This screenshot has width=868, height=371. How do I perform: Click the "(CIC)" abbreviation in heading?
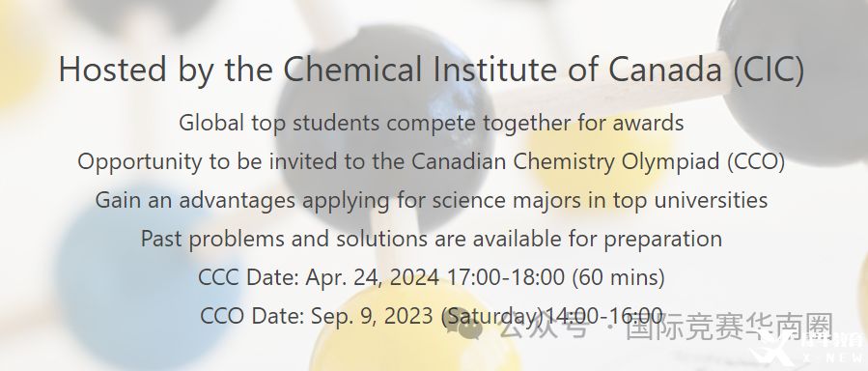769,71
